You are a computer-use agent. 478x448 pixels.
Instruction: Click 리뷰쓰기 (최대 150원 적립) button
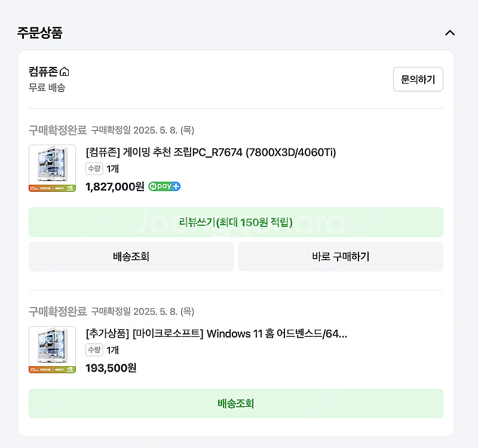[235, 222]
